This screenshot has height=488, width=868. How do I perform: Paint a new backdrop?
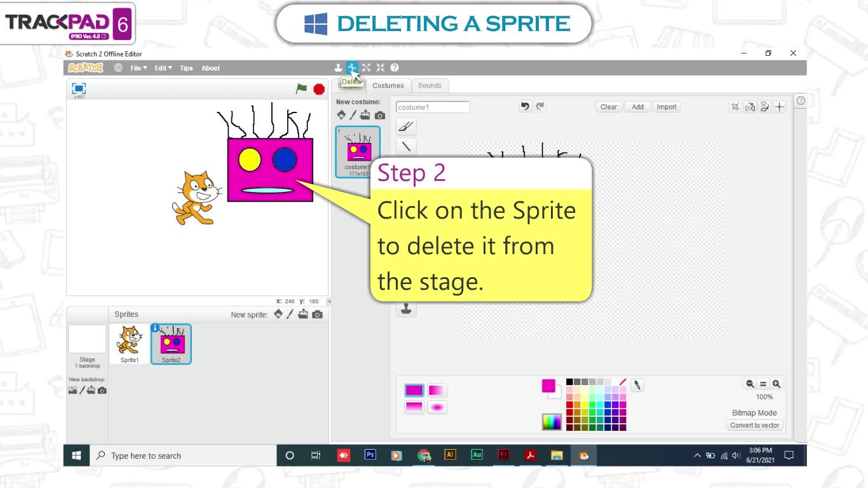[x=82, y=390]
